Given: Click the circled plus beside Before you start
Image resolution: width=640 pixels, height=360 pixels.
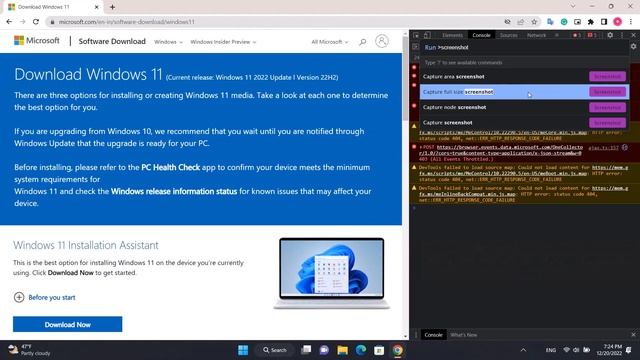Looking at the screenshot, I should pyautogui.click(x=19, y=297).
